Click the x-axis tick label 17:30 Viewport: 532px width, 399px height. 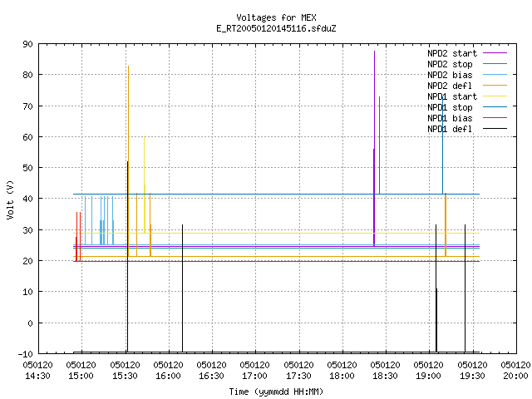tap(298, 376)
